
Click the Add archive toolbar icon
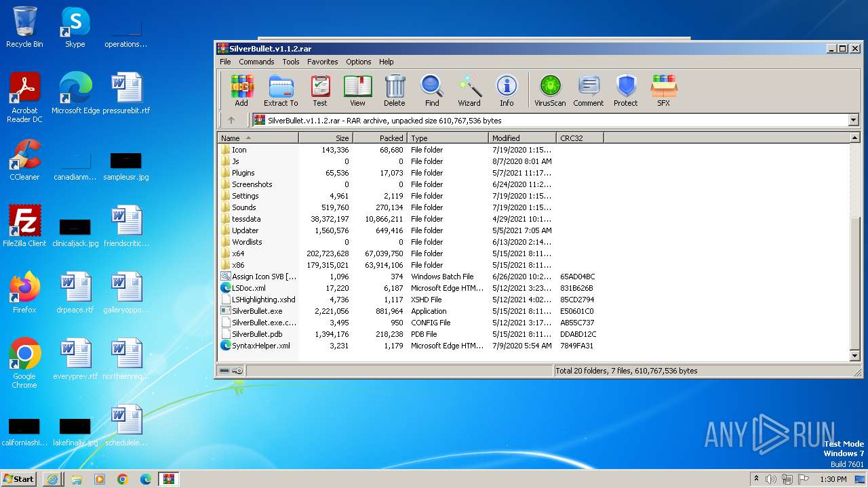click(x=241, y=91)
